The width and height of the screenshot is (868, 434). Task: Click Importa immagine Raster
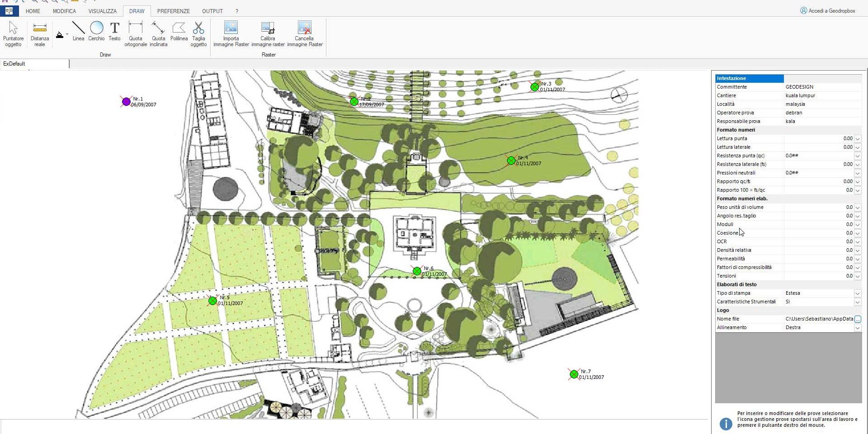tap(231, 34)
